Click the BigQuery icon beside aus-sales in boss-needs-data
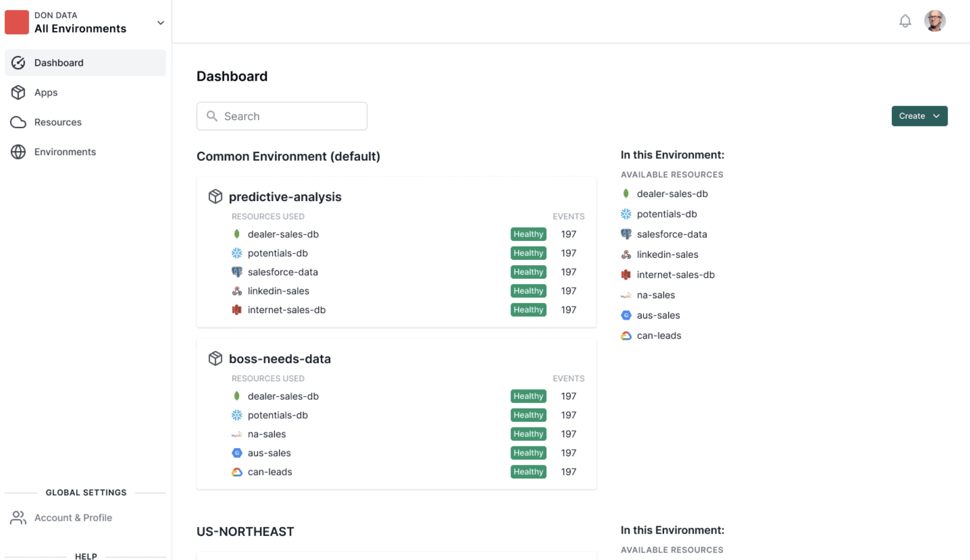This screenshot has height=560, width=970. [x=237, y=453]
